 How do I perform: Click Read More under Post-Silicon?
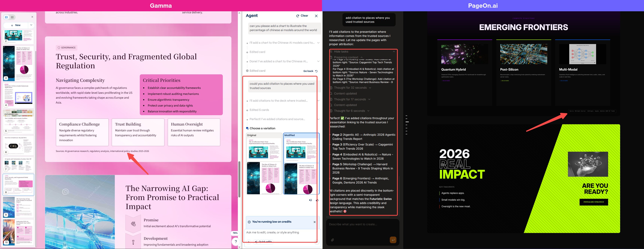tap(504, 81)
